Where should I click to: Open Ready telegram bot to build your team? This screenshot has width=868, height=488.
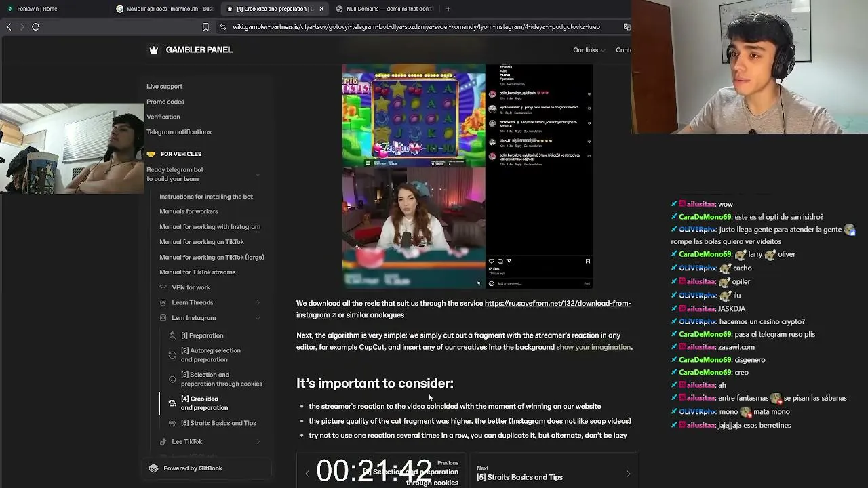pos(175,174)
